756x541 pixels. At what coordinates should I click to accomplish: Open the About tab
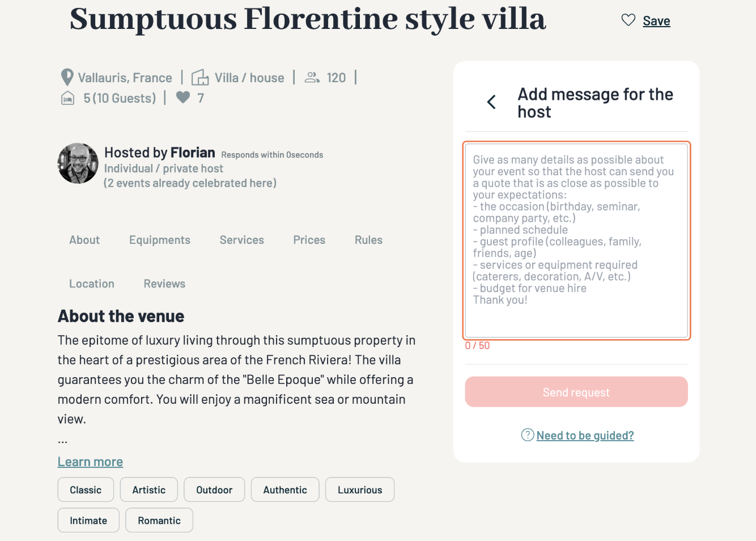(84, 240)
